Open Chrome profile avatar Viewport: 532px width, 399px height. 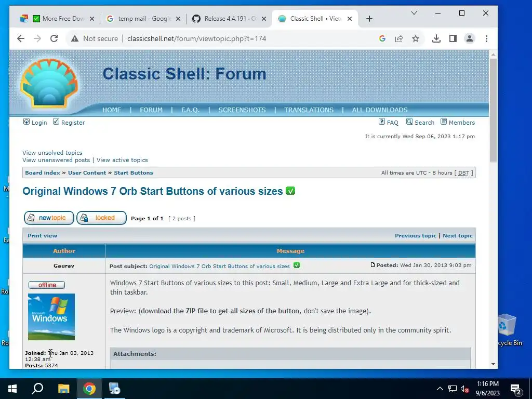(470, 38)
